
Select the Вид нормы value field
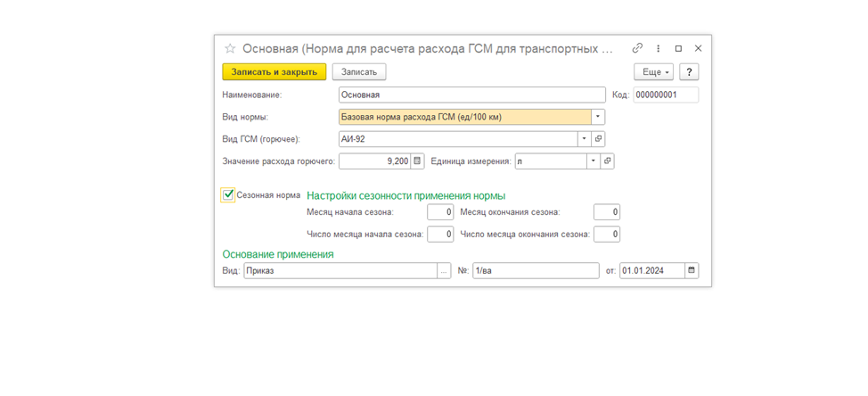point(464,117)
